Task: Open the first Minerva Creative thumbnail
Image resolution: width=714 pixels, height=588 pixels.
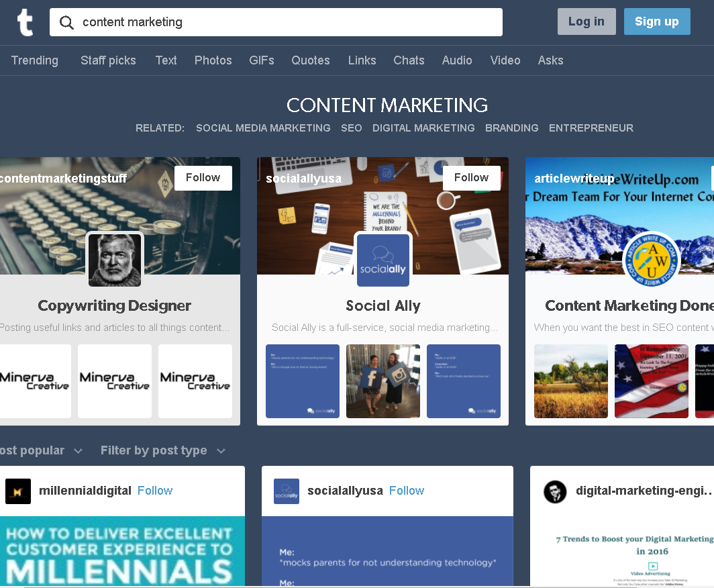Action: pos(36,381)
